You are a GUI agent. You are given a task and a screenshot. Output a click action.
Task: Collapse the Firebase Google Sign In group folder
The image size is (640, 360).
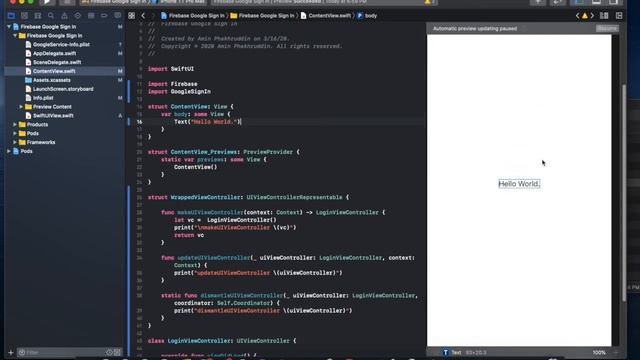[15, 36]
